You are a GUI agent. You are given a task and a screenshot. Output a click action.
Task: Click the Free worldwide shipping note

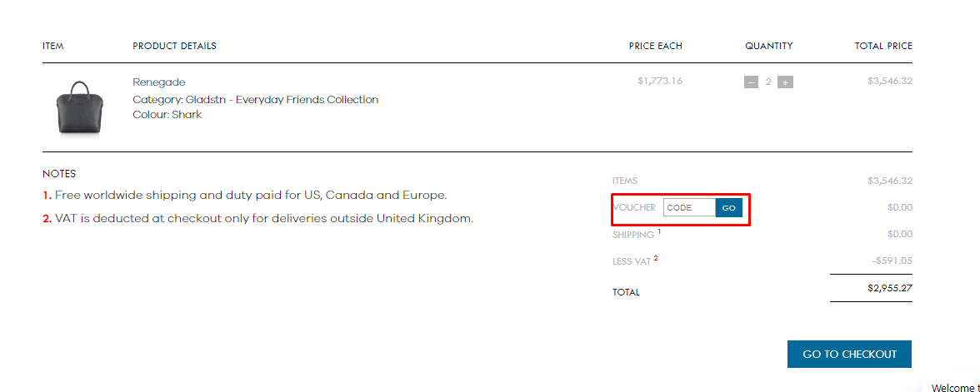click(245, 196)
